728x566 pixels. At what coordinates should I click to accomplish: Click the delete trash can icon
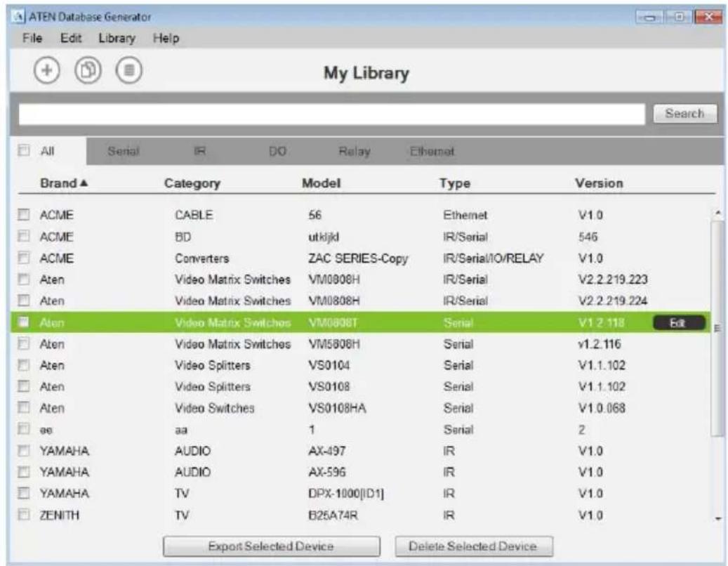pyautogui.click(x=128, y=71)
